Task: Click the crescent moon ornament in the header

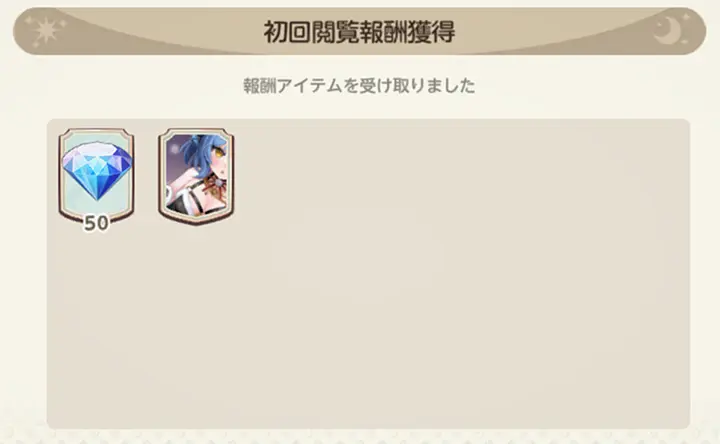Action: pyautogui.click(x=668, y=30)
